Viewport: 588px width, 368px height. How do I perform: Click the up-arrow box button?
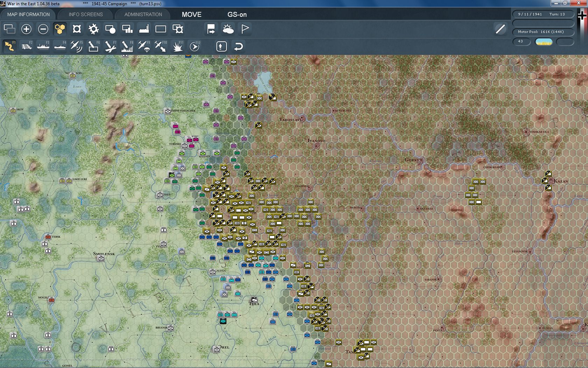coord(221,46)
